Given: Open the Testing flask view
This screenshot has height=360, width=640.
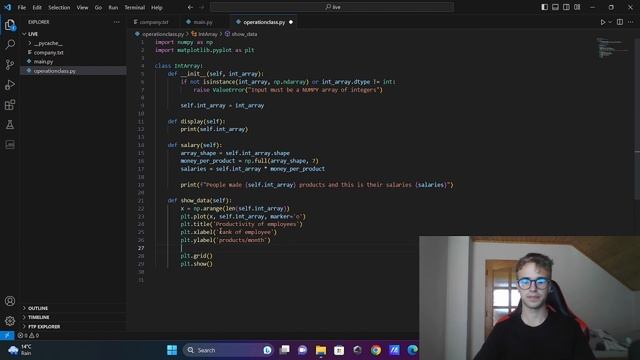Looking at the screenshot, I should click(10, 124).
